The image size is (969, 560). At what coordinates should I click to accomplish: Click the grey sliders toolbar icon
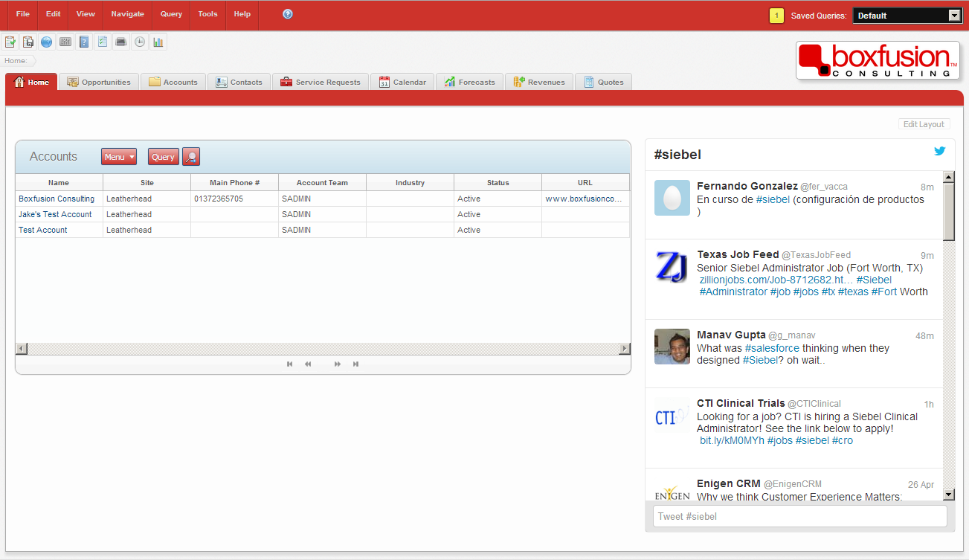(65, 42)
